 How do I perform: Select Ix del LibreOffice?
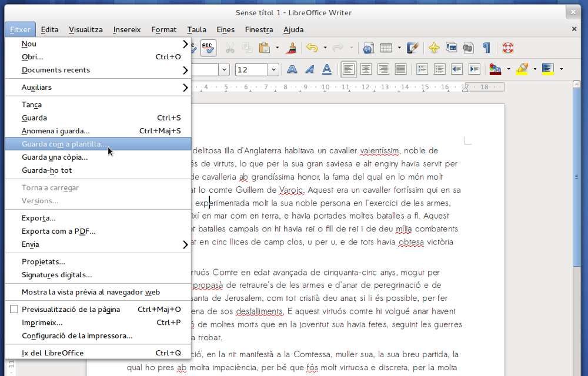98,353
